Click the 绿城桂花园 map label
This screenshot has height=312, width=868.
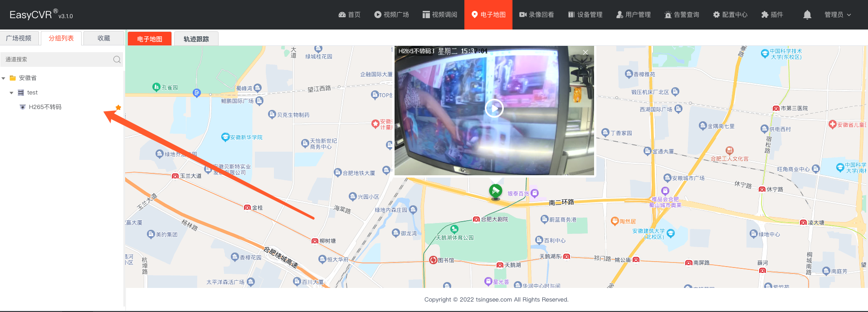pyautogui.click(x=319, y=56)
